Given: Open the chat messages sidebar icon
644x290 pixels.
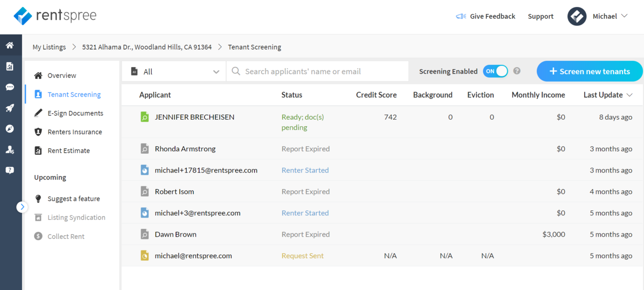Looking at the screenshot, I should [x=10, y=87].
